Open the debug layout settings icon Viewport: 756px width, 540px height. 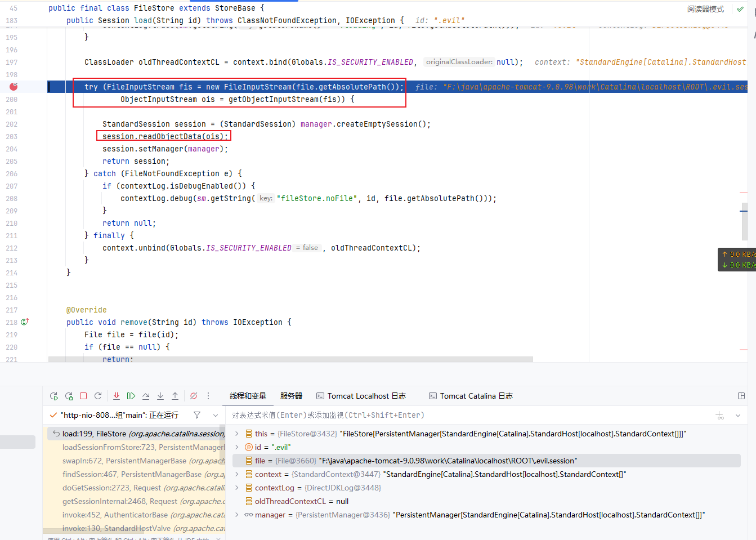741,396
